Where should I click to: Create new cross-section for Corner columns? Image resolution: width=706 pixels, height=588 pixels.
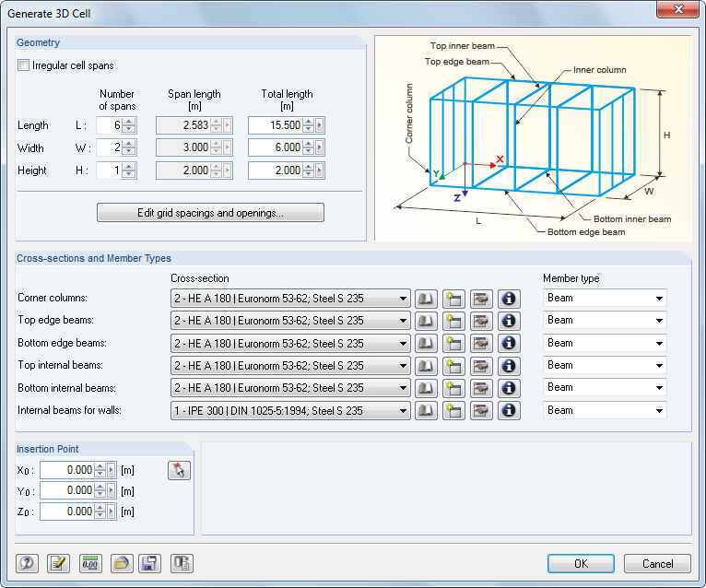click(x=453, y=299)
